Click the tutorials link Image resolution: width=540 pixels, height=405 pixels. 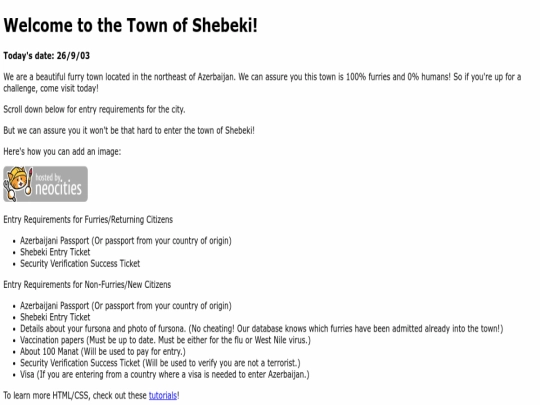pyautogui.click(x=163, y=395)
